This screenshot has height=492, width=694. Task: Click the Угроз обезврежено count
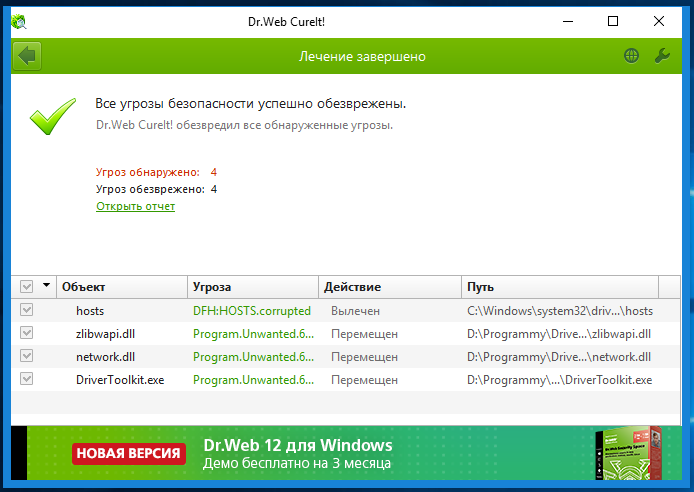[214, 189]
